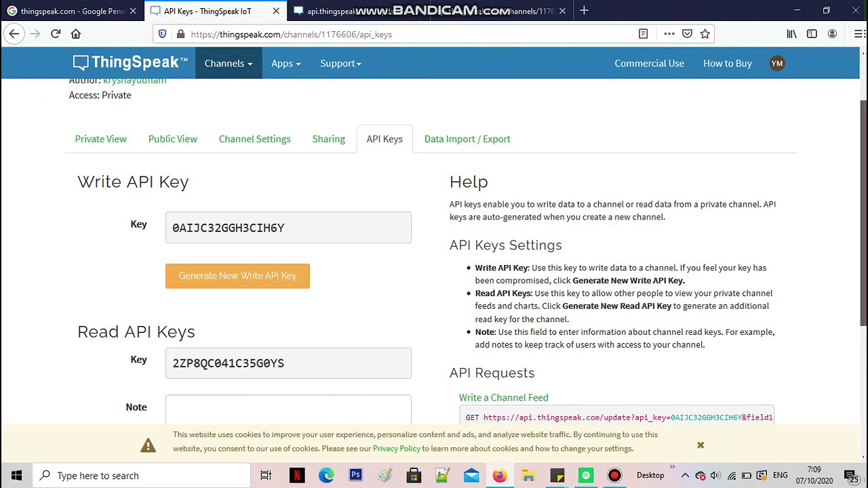Switch to the Public View tab
The height and width of the screenshot is (488, 868).
coord(173,139)
